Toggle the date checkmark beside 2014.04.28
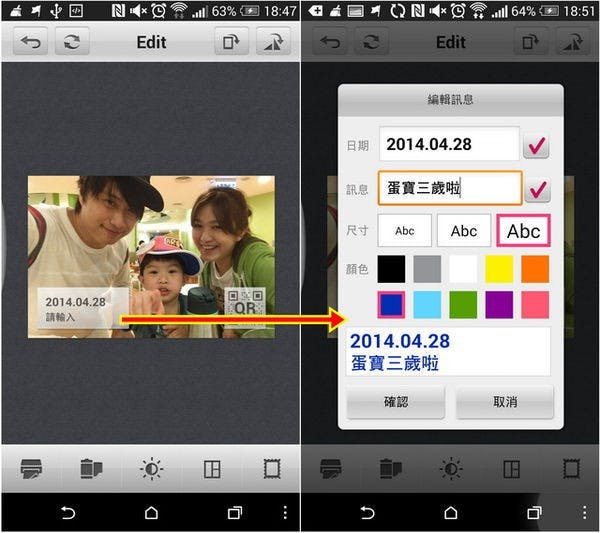 pyautogui.click(x=536, y=145)
